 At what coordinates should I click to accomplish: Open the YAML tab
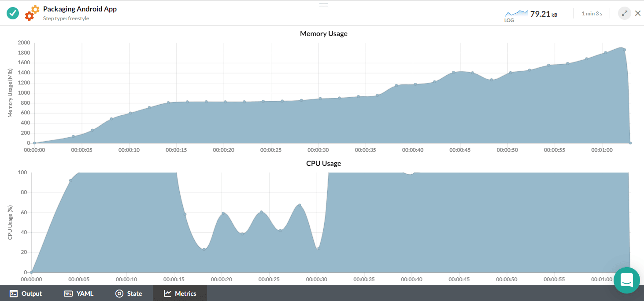pos(79,294)
